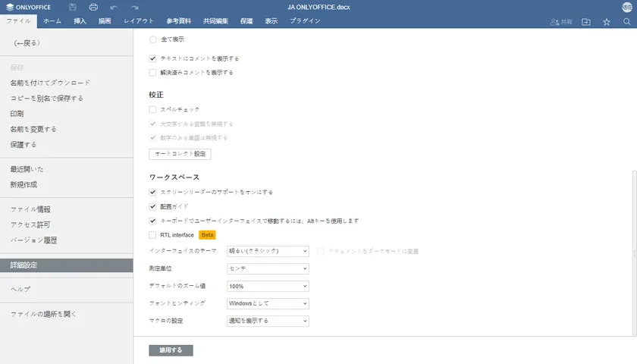This screenshot has height=364, width=637.
Task: Open search with the magnifier icon
Action: [x=627, y=22]
